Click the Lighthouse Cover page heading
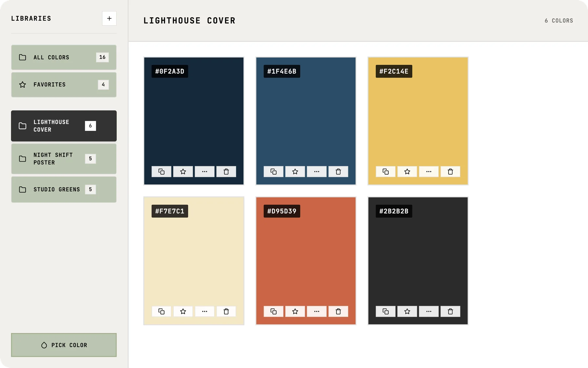The height and width of the screenshot is (368, 588). click(x=189, y=21)
